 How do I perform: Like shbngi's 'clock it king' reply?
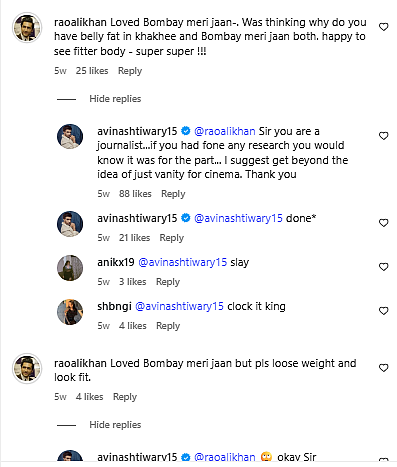click(x=384, y=311)
